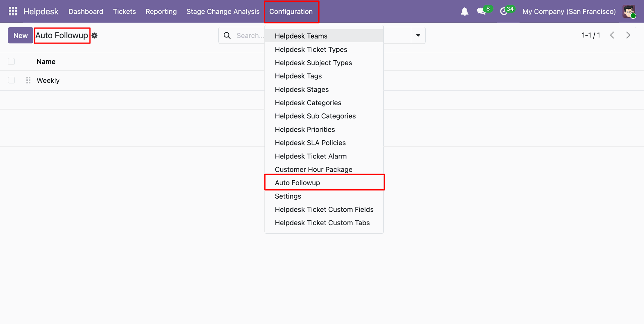The image size is (644, 324).
Task: Choose Helpdesk Ticket Alarm from menu
Action: point(311,156)
